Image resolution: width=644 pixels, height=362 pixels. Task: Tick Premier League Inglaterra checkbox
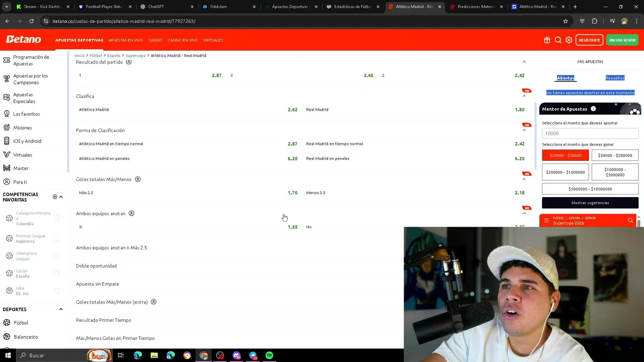[x=56, y=238]
